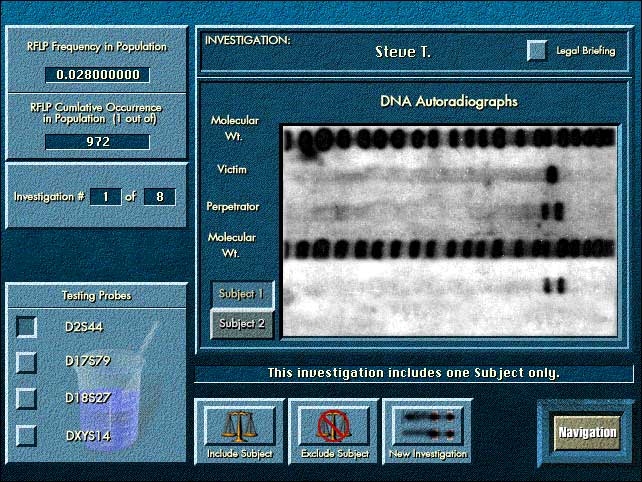Click the Perpetrator lane label
Image resolution: width=642 pixels, height=482 pixels.
233,206
